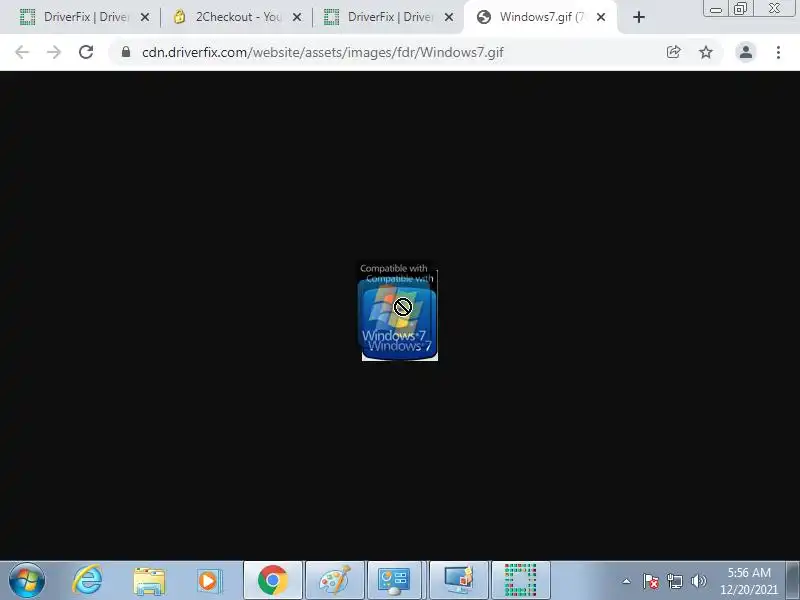Close the 2Checkout tab

(x=297, y=17)
